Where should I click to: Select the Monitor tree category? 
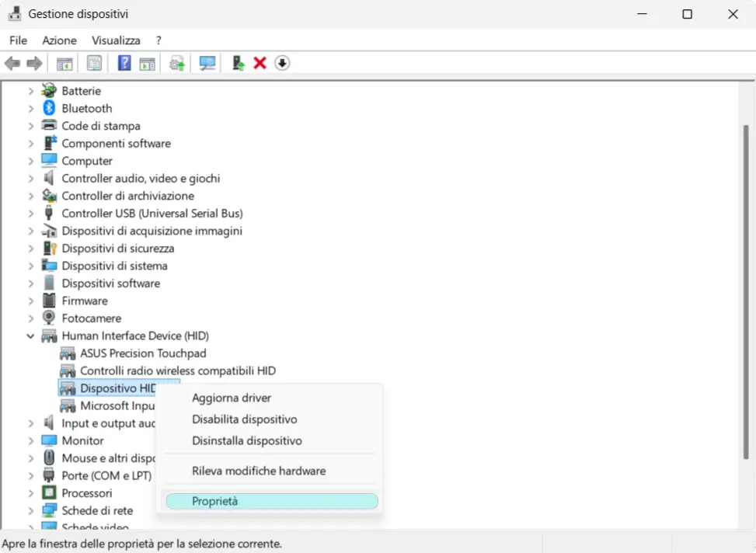tap(85, 440)
